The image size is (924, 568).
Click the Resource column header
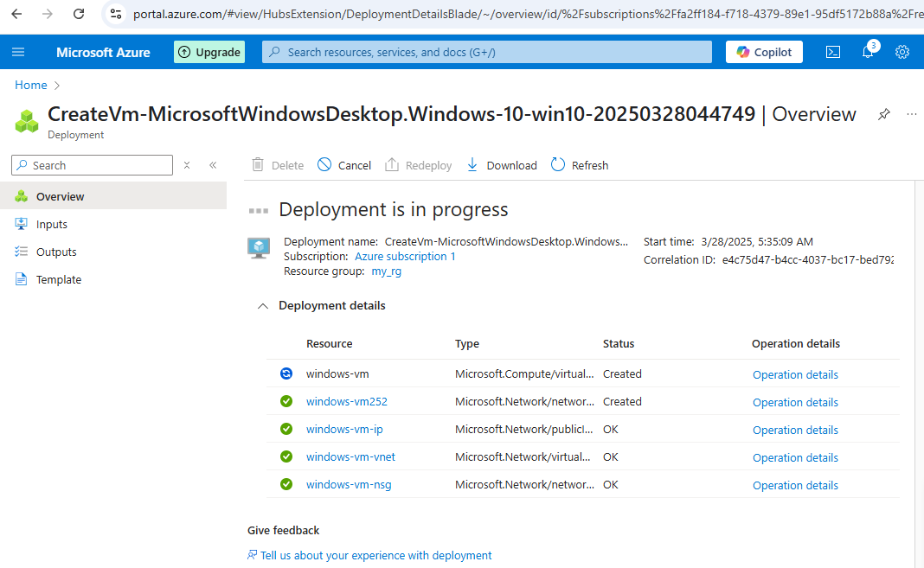329,344
